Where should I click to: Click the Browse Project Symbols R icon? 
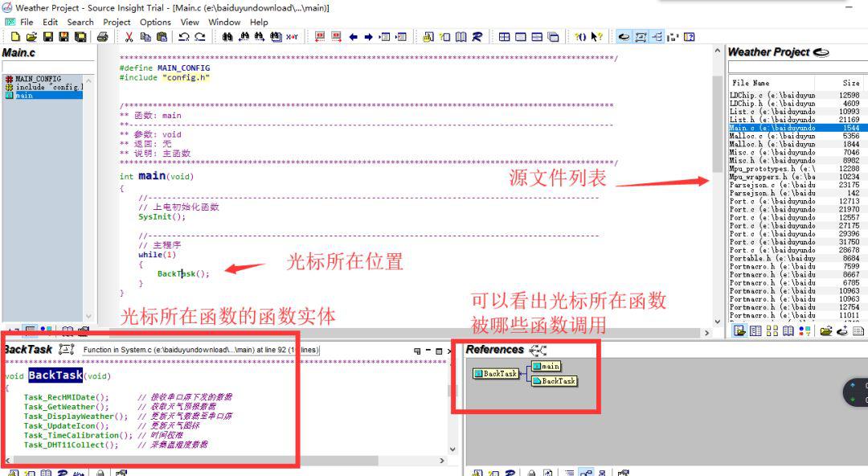click(477, 37)
